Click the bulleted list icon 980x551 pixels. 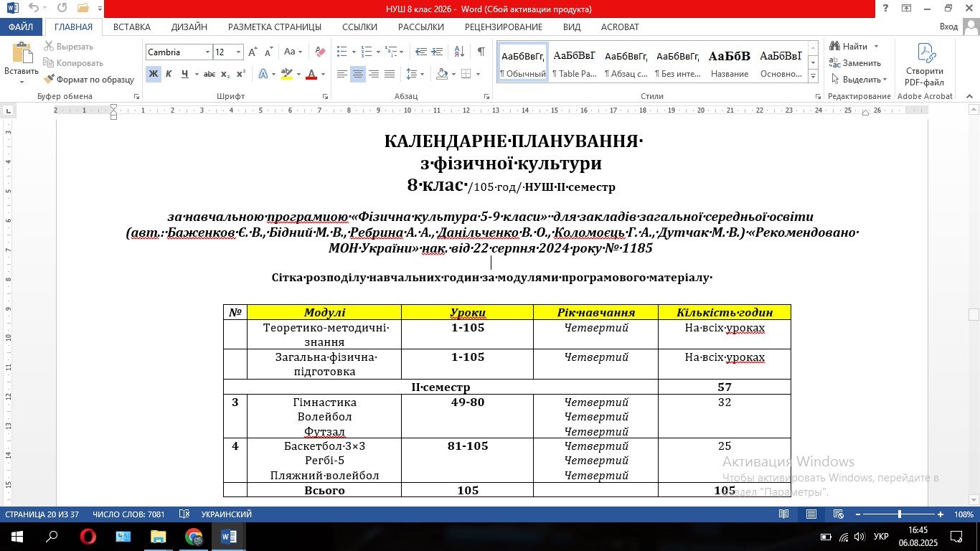pyautogui.click(x=342, y=52)
